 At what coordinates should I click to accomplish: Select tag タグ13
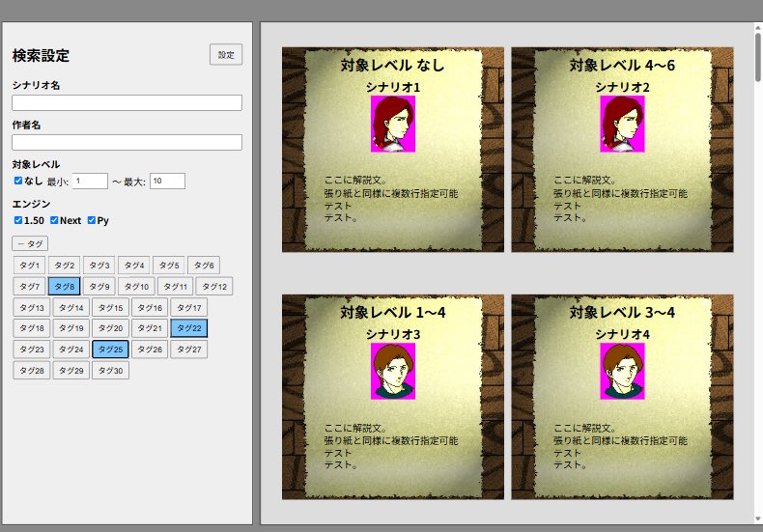pos(32,307)
